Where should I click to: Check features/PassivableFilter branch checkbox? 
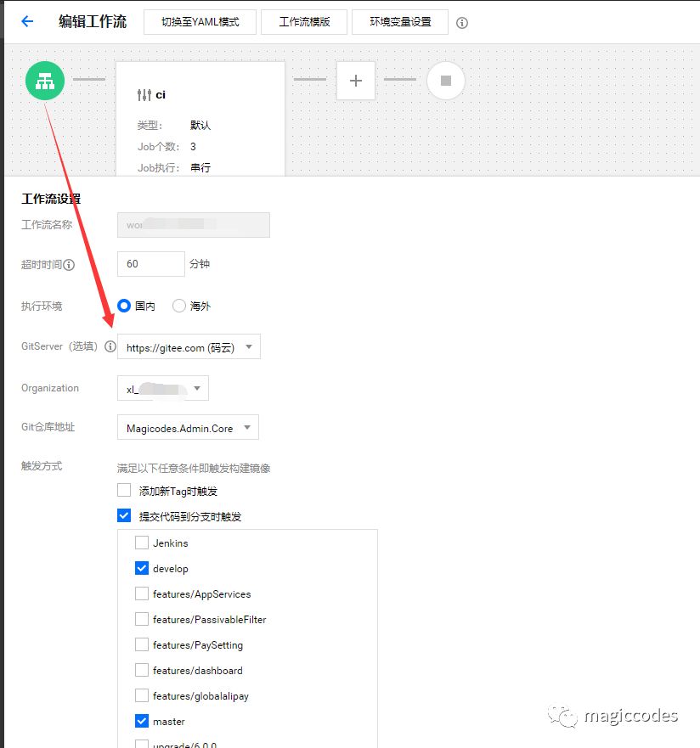tap(142, 619)
